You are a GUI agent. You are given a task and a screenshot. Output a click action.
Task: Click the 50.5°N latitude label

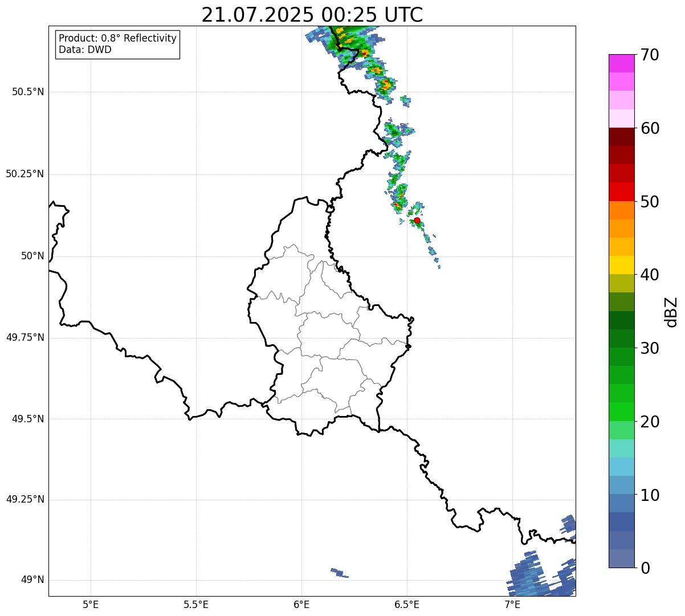[28, 92]
